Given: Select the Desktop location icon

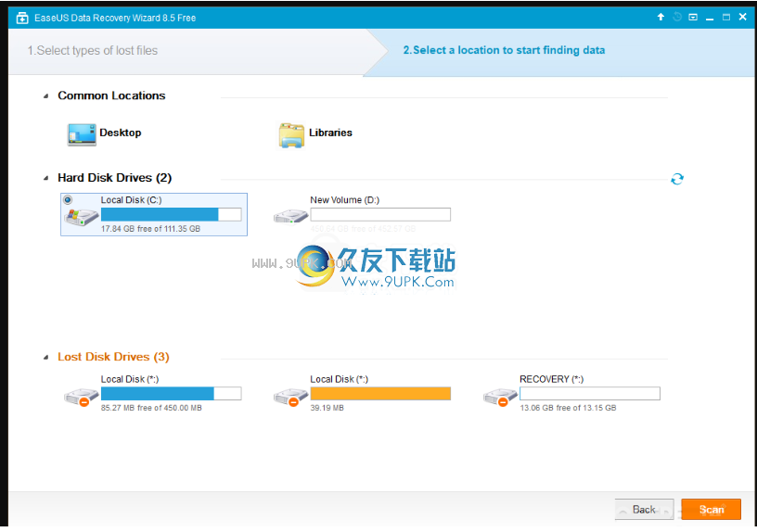Looking at the screenshot, I should 81,134.
